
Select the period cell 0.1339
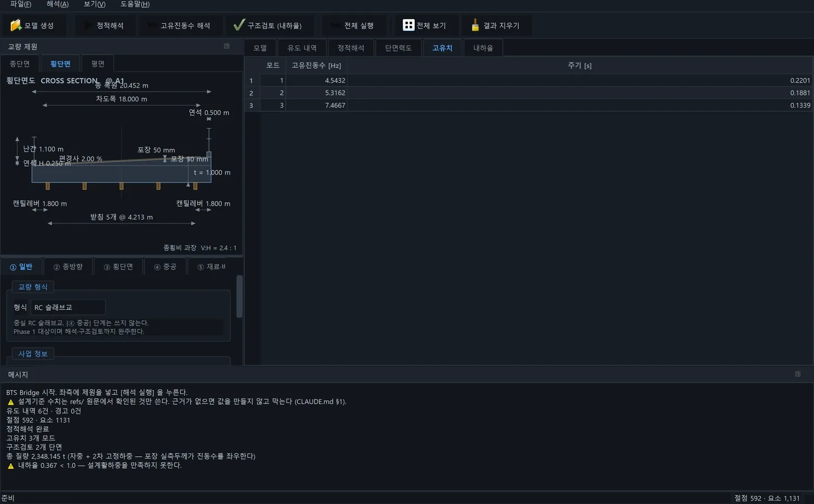[x=580, y=105]
